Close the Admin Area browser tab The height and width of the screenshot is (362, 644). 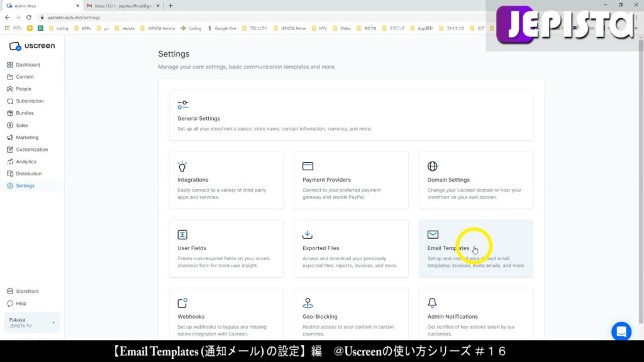pyautogui.click(x=77, y=6)
